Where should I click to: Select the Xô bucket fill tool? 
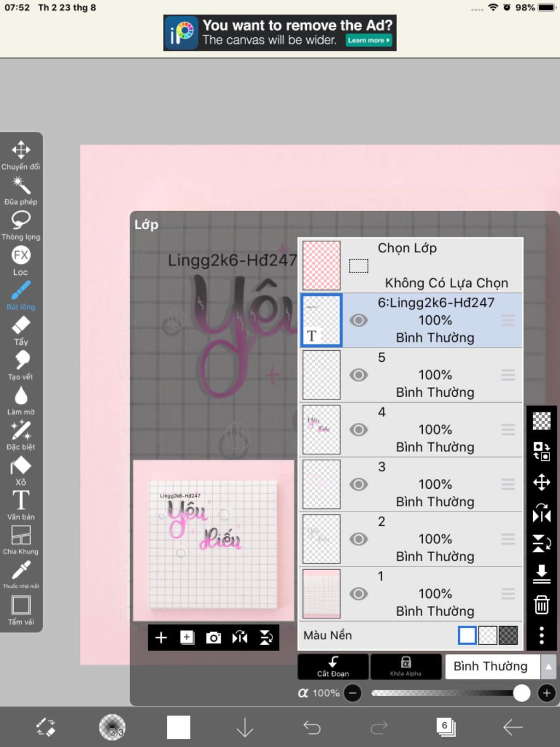tap(21, 471)
